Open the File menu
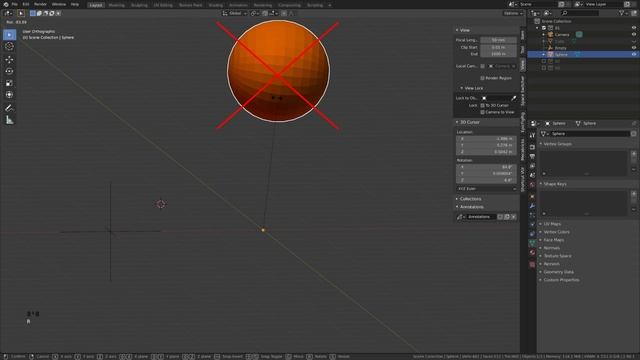This screenshot has height=360, width=640. (x=15, y=4)
